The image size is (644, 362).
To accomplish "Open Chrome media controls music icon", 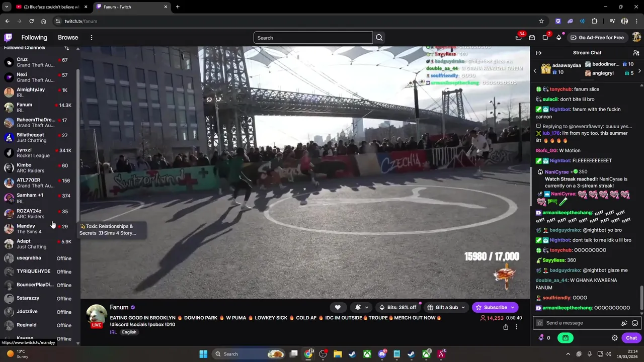I will (x=612, y=21).
